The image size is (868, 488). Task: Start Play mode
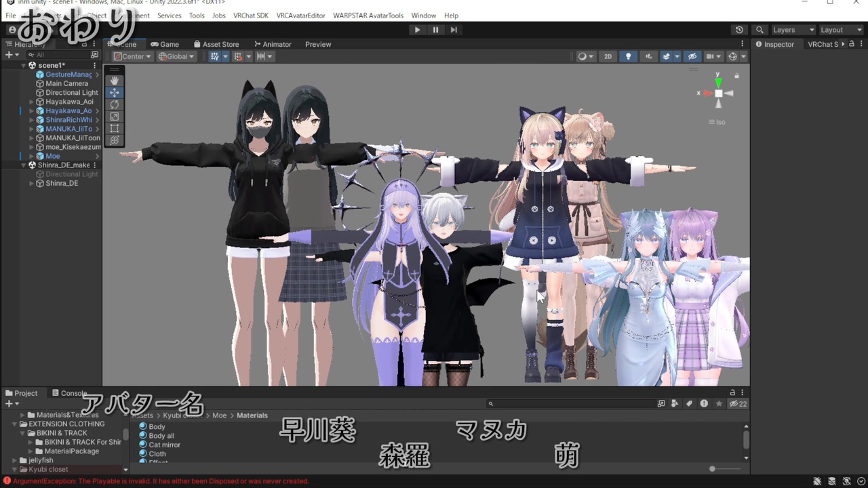point(417,30)
